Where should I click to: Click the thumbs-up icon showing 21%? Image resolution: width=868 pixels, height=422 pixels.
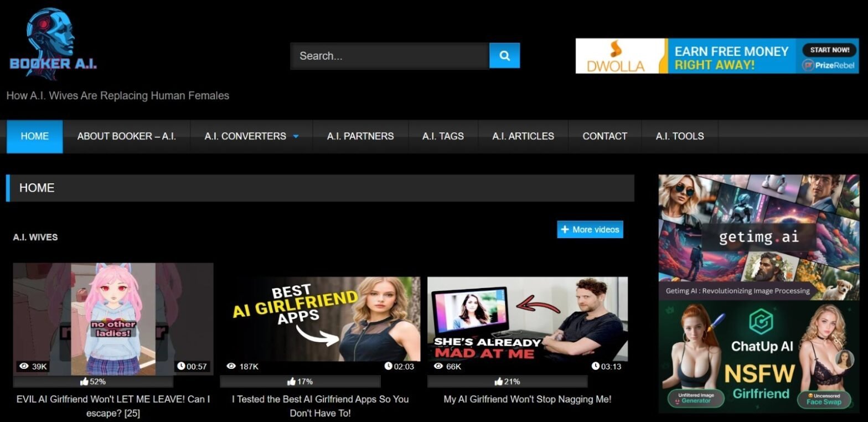point(498,382)
